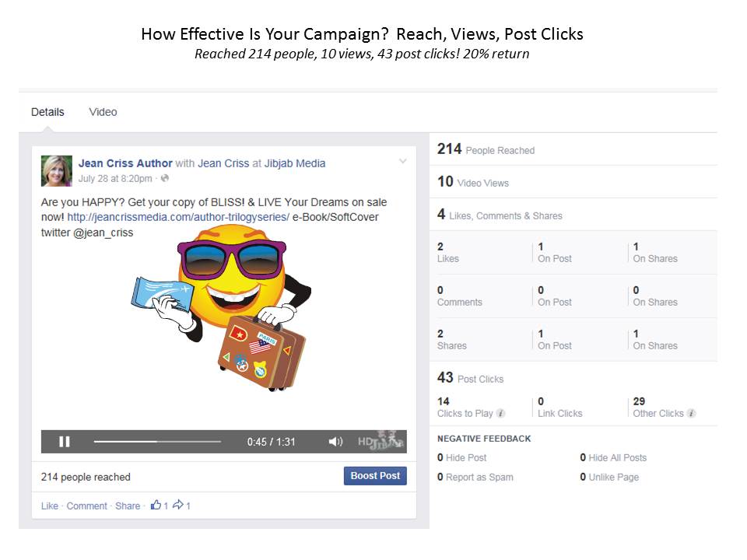The width and height of the screenshot is (747, 560).
Task: Click the 4 Likes, Comments & Shares stat
Action: point(500,215)
